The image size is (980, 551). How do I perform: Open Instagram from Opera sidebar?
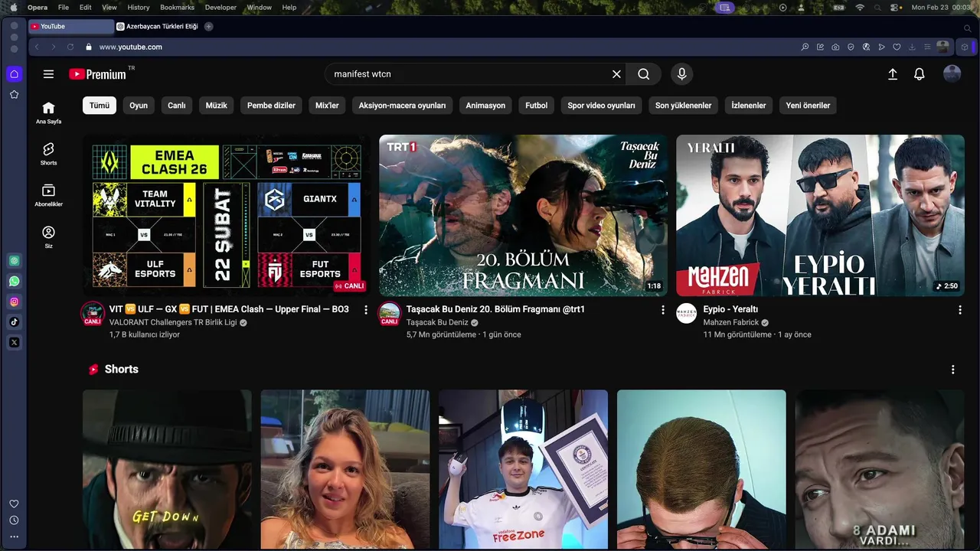click(x=14, y=302)
